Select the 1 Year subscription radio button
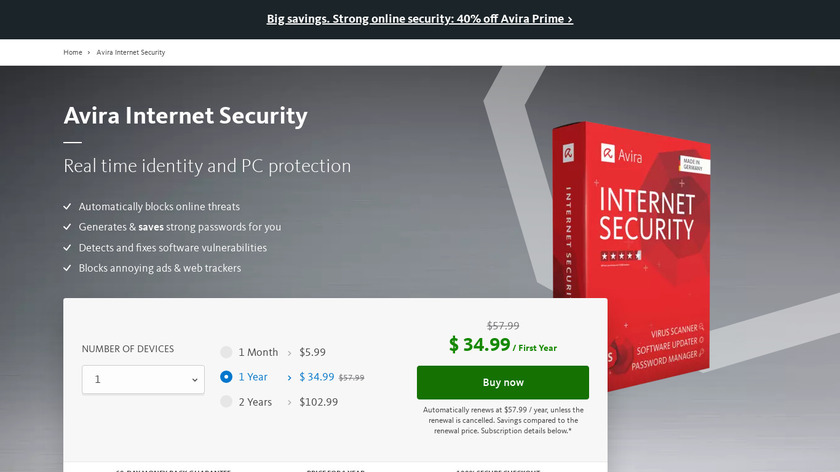The width and height of the screenshot is (840, 472). click(227, 377)
